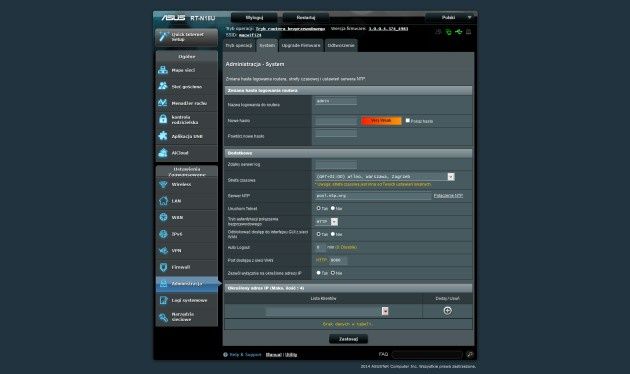Open the LAN house icon
Image resolution: width=630 pixels, height=374 pixels.
coord(163,201)
